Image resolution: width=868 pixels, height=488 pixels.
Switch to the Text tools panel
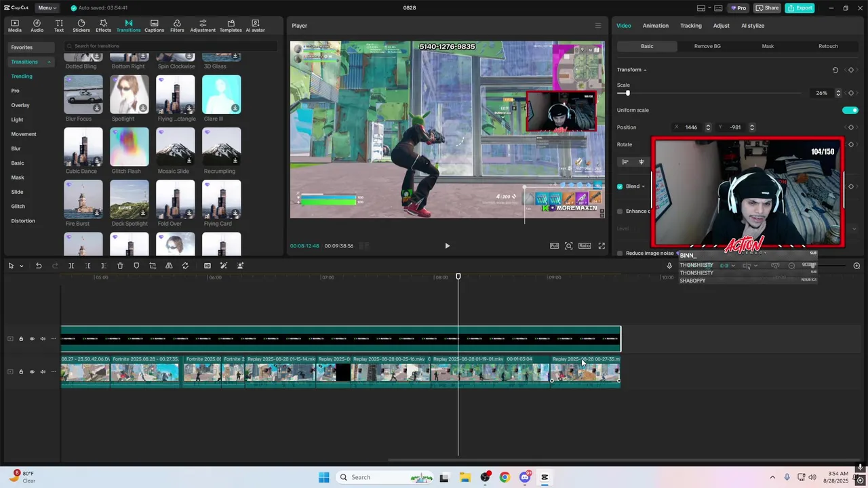pos(59,26)
